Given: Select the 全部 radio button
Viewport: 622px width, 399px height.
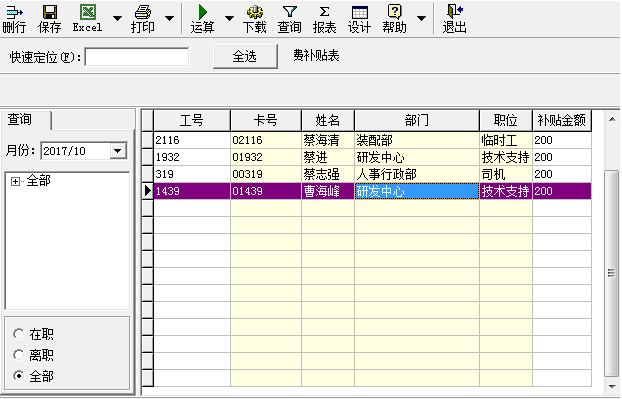Looking at the screenshot, I should (18, 376).
